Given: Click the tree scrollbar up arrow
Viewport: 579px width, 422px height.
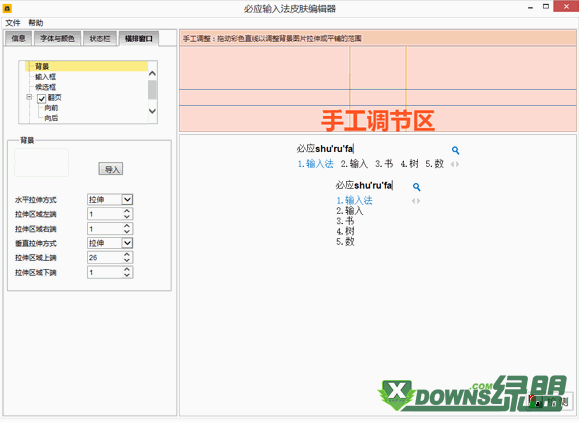Looking at the screenshot, I should pos(152,73).
